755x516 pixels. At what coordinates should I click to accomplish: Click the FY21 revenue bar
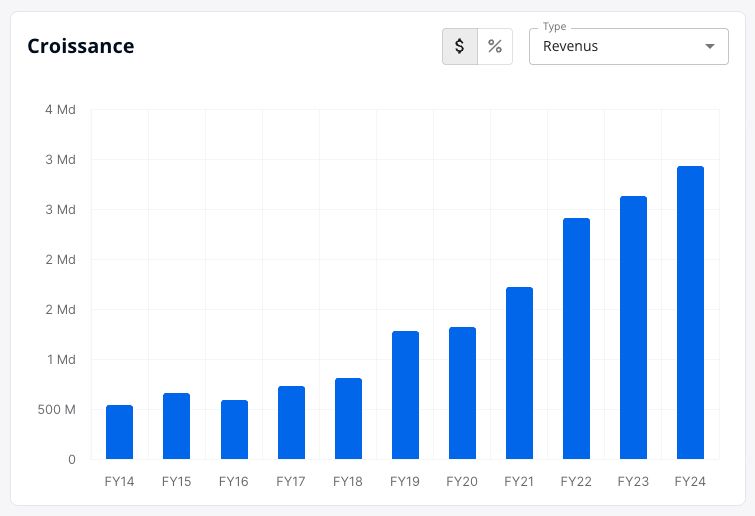coord(520,373)
